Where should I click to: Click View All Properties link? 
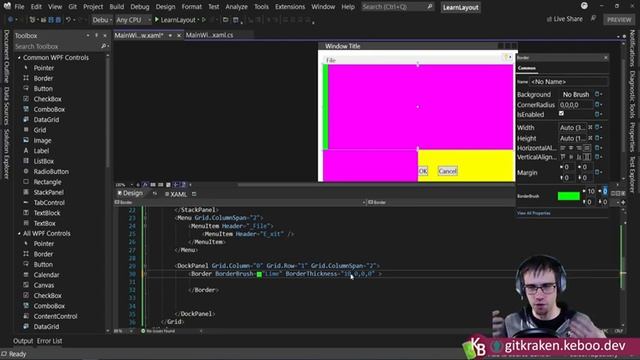[533, 213]
